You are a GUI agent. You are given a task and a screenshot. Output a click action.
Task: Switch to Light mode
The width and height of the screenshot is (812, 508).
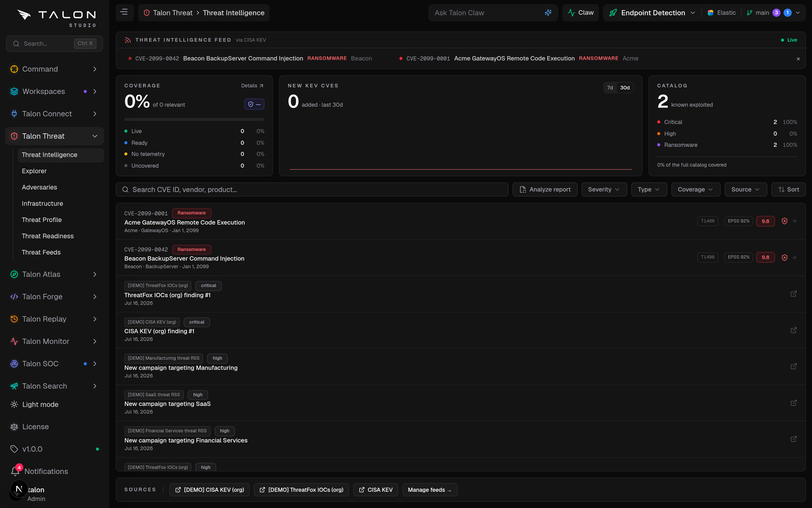click(40, 404)
